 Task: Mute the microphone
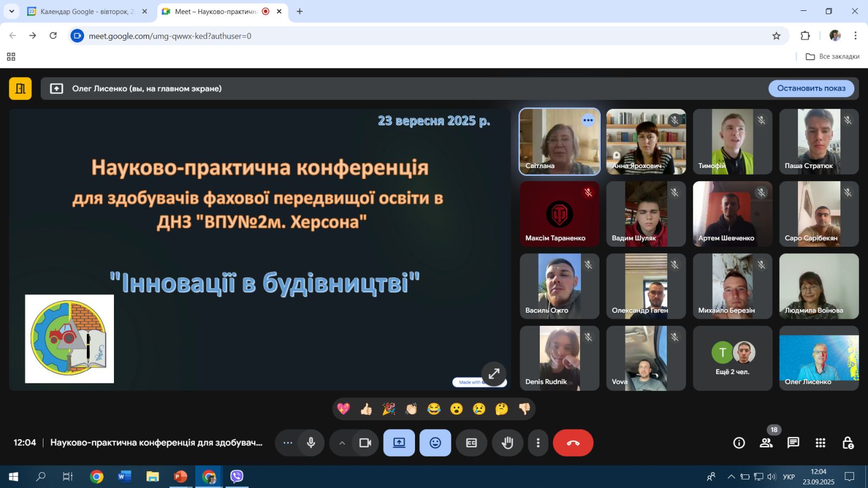[x=311, y=443]
